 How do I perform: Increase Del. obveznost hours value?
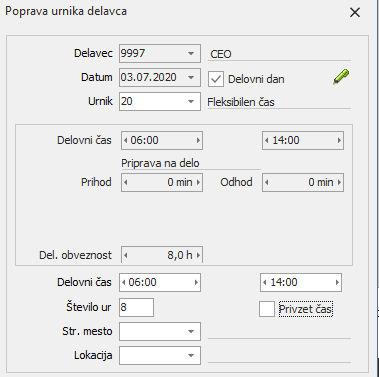point(198,255)
